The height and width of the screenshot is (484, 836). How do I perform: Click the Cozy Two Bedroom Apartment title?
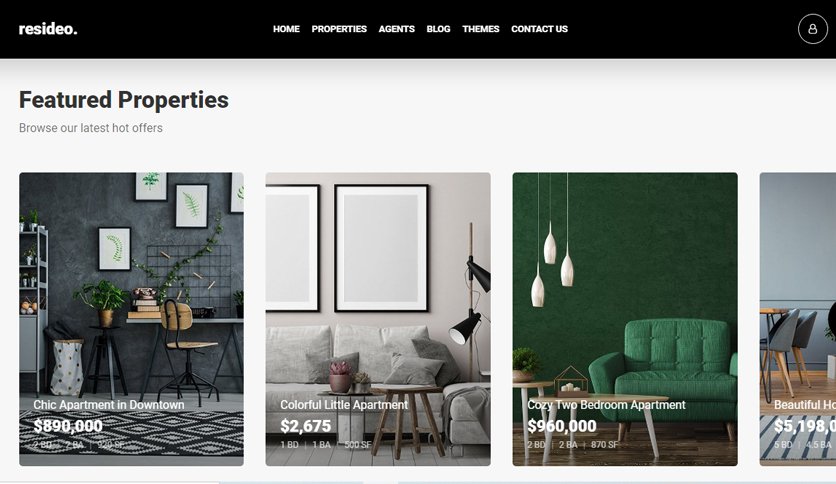[x=606, y=405]
